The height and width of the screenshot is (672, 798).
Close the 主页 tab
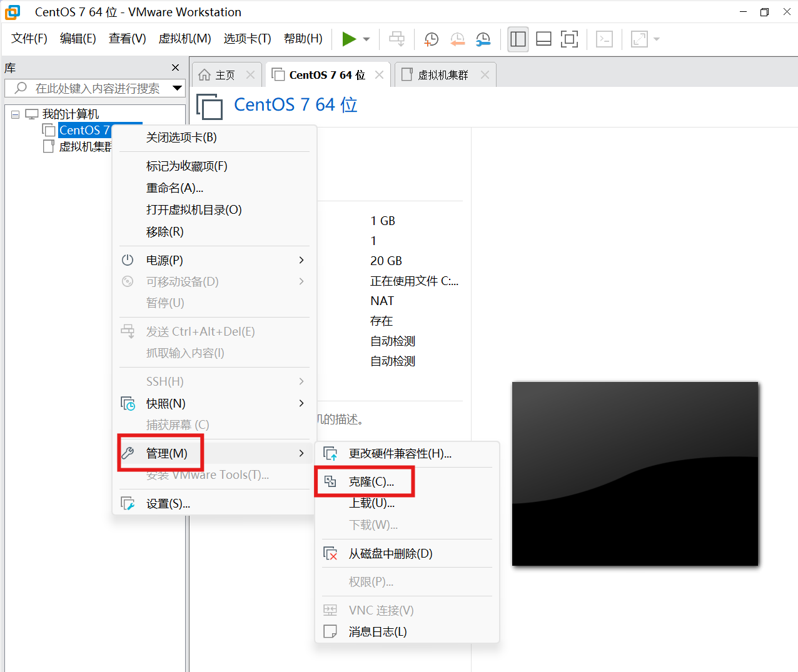pos(251,75)
